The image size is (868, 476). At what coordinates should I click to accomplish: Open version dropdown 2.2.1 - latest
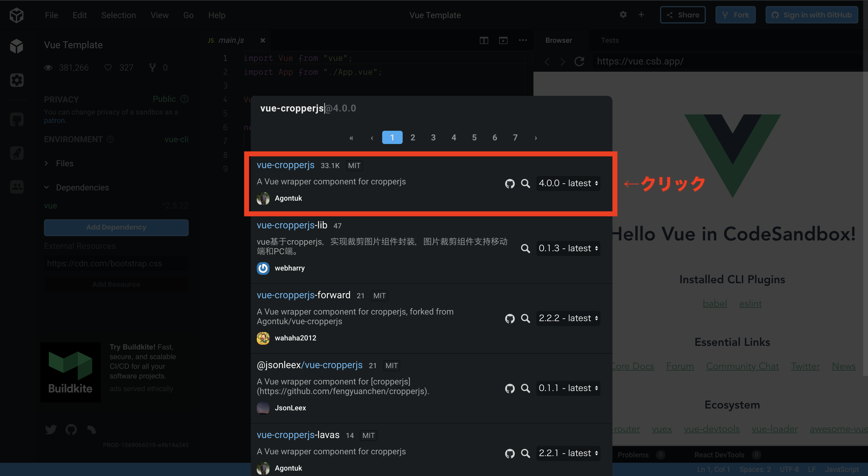click(x=568, y=453)
